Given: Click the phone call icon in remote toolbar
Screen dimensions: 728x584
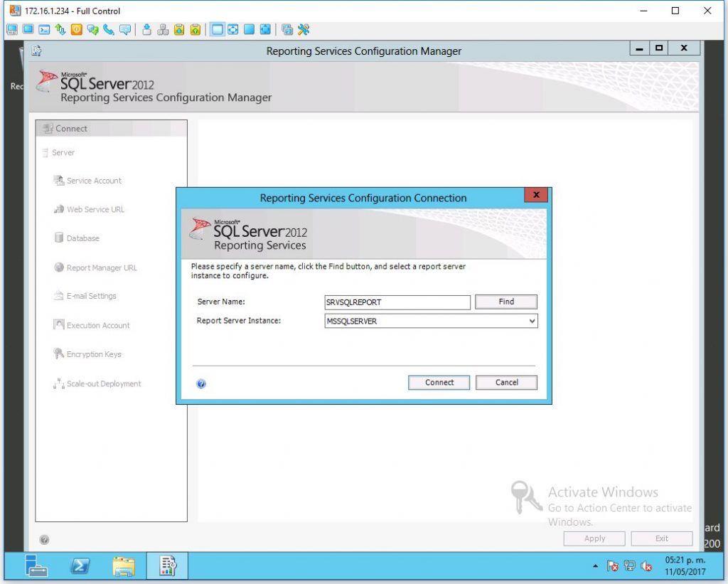Looking at the screenshot, I should coord(109,30).
